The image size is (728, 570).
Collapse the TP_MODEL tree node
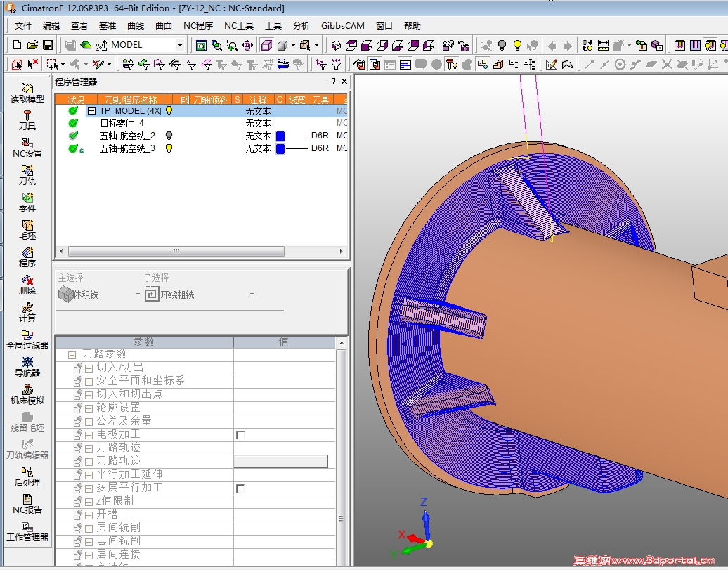(x=91, y=110)
